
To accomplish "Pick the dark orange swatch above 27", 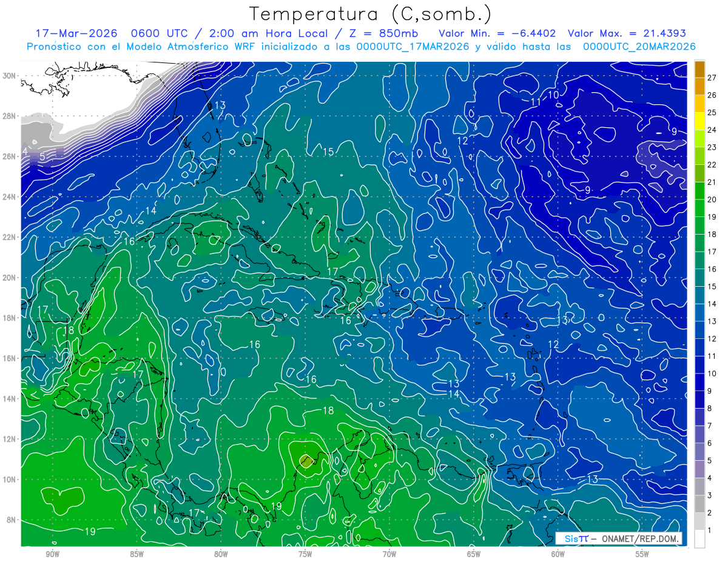I will click(699, 69).
